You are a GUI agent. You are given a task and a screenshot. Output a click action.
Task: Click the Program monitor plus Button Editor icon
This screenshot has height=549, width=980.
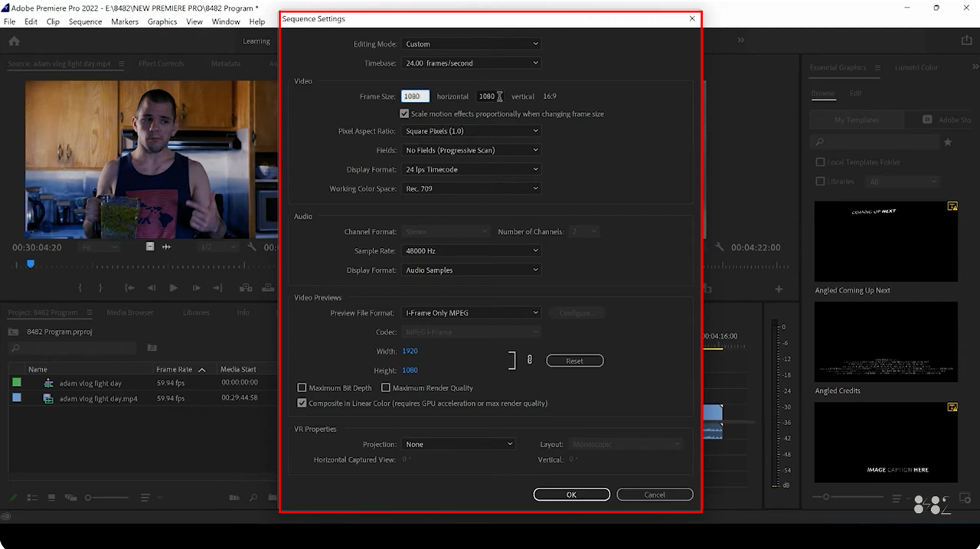(779, 289)
